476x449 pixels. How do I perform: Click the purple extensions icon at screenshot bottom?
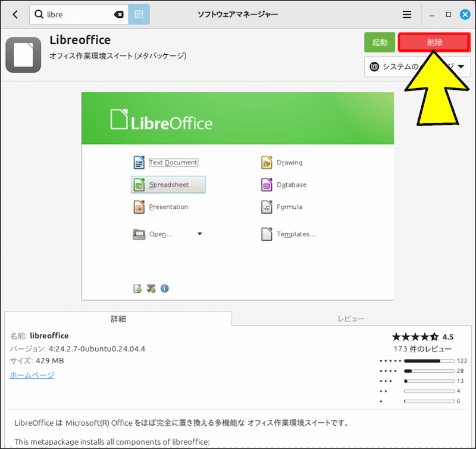coord(150,288)
